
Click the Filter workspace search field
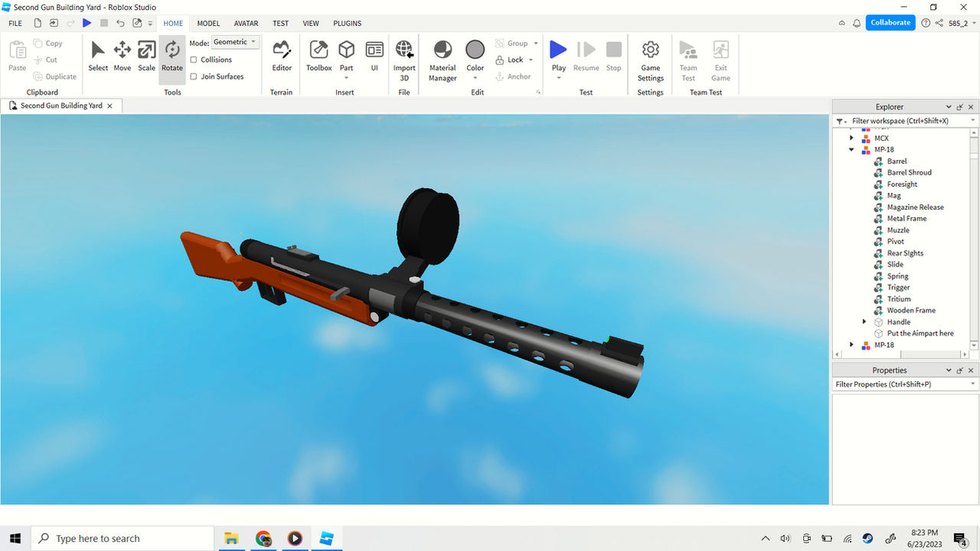click(x=906, y=121)
